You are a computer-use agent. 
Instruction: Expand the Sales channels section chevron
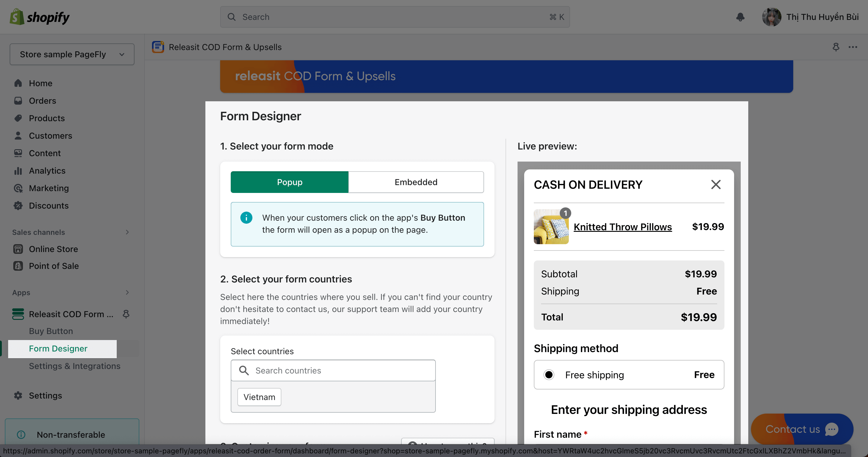tap(127, 232)
